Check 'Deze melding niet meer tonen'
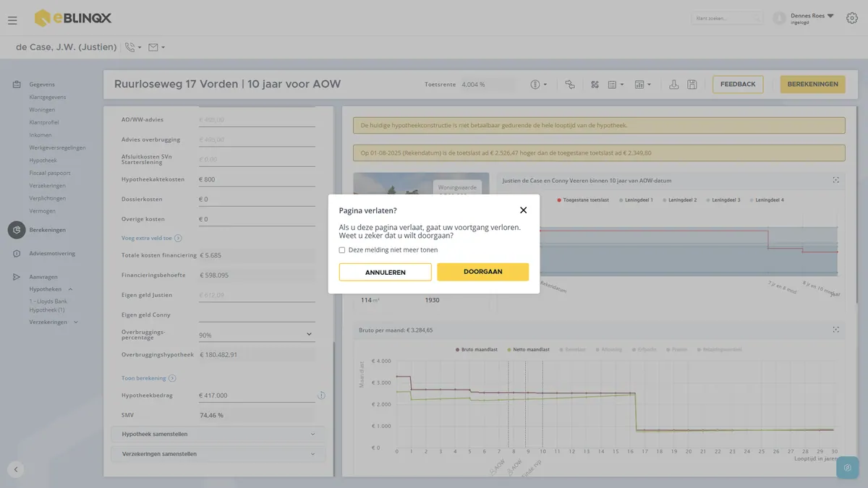 (x=342, y=250)
